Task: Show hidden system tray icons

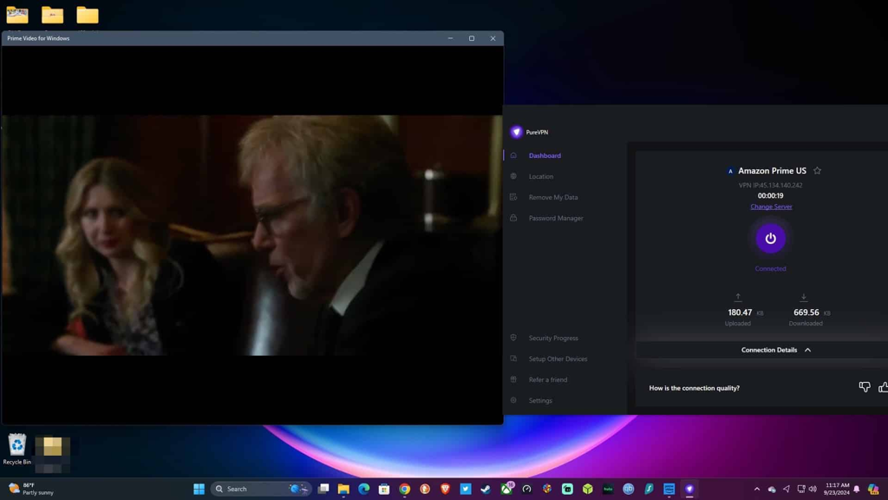Action: point(757,489)
